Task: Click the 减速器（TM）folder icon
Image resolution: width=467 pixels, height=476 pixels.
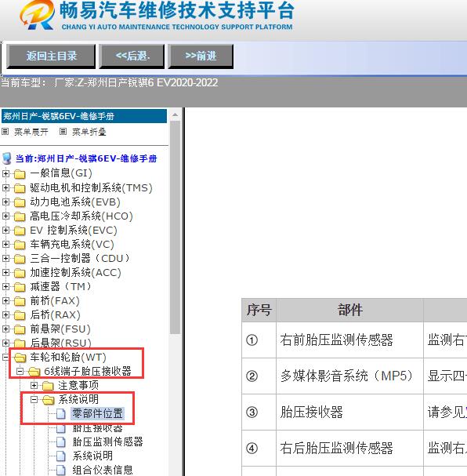Action: (20, 287)
